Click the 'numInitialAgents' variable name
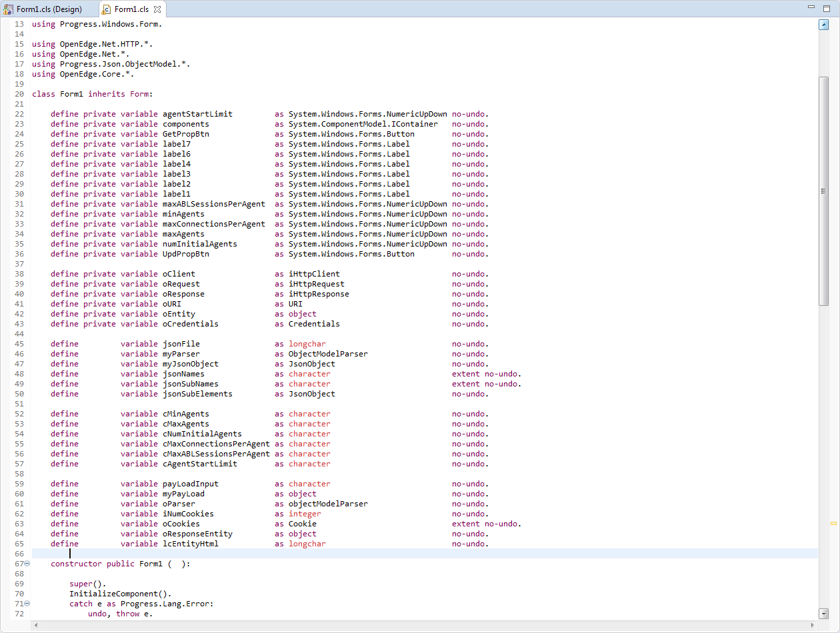The image size is (840, 633). tap(200, 244)
